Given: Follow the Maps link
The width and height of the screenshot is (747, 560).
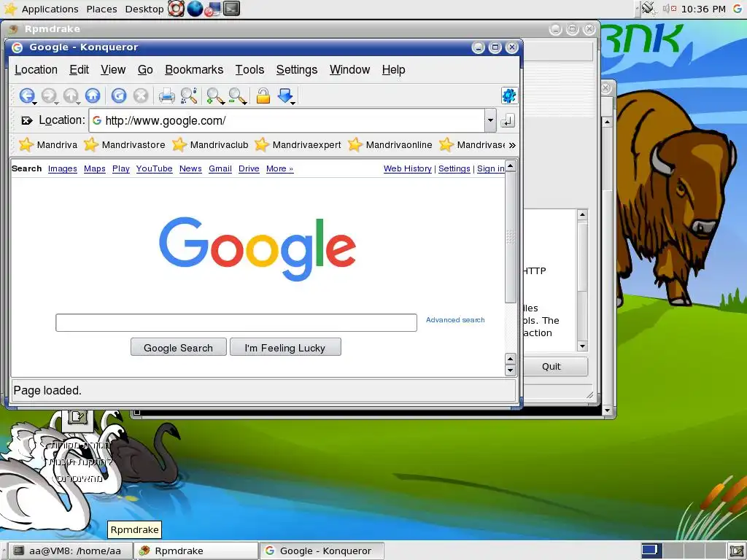Looking at the screenshot, I should pyautogui.click(x=94, y=168).
